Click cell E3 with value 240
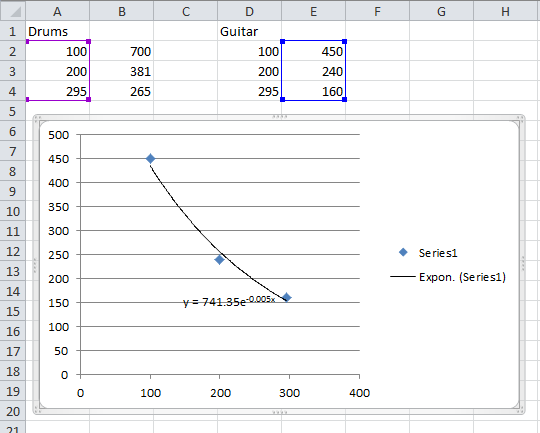 click(x=313, y=71)
